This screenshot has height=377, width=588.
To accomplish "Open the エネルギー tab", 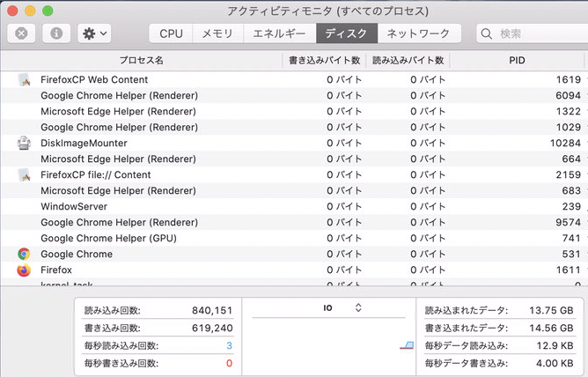I will coord(279,33).
